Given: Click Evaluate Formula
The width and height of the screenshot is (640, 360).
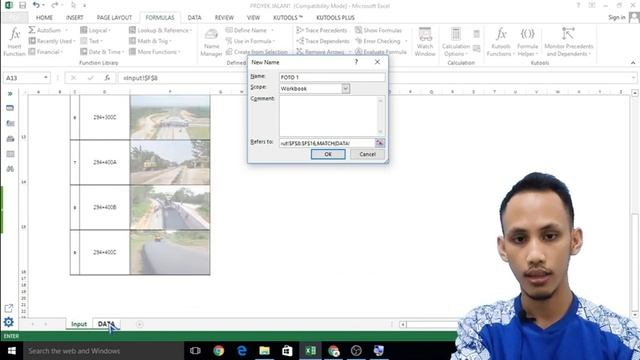Looking at the screenshot, I should 381,52.
